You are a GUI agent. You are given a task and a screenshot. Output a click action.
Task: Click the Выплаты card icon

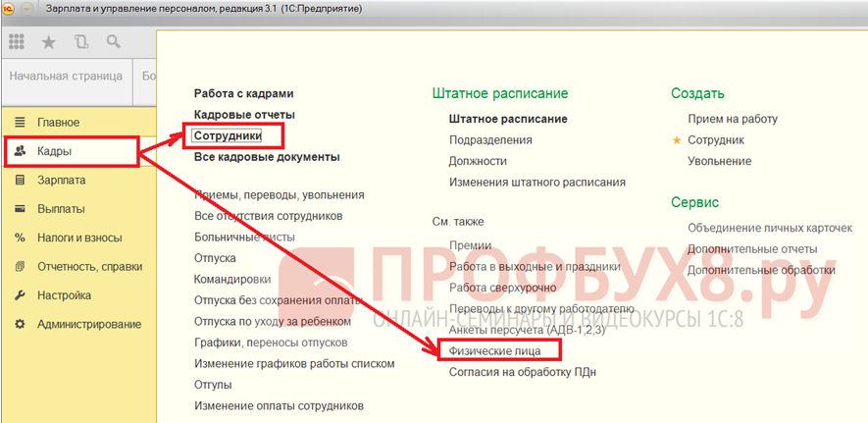[20, 209]
